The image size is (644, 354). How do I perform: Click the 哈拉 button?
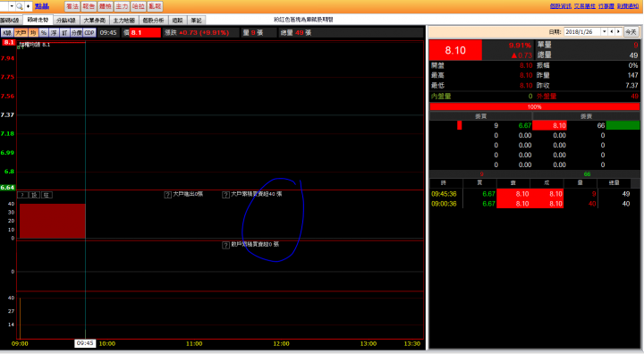[x=139, y=6]
